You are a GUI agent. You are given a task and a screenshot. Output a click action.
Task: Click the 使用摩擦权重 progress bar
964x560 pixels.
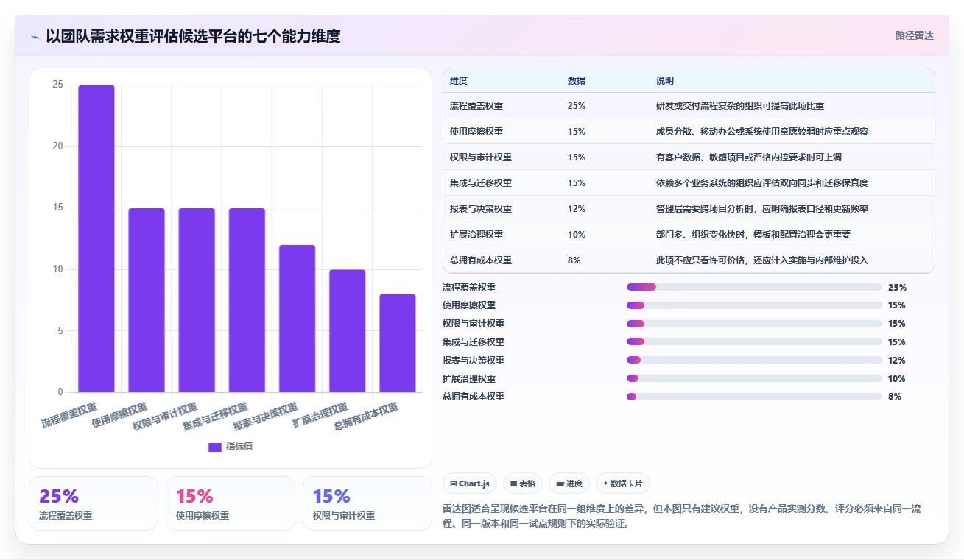[x=754, y=305]
